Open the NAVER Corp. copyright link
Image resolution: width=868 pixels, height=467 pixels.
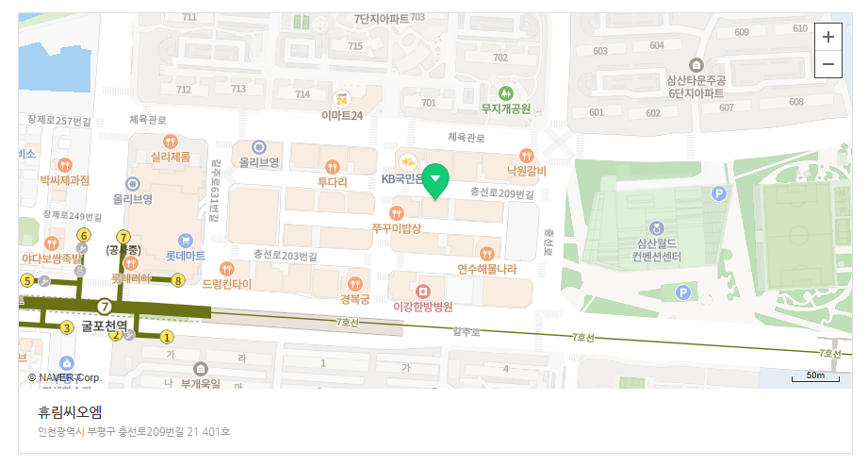pos(65,377)
